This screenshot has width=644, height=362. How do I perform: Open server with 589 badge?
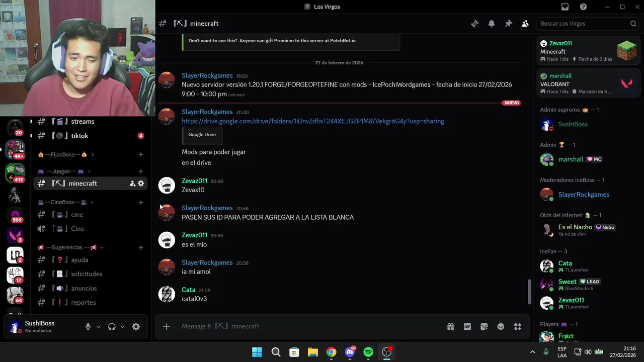pyautogui.click(x=15, y=215)
